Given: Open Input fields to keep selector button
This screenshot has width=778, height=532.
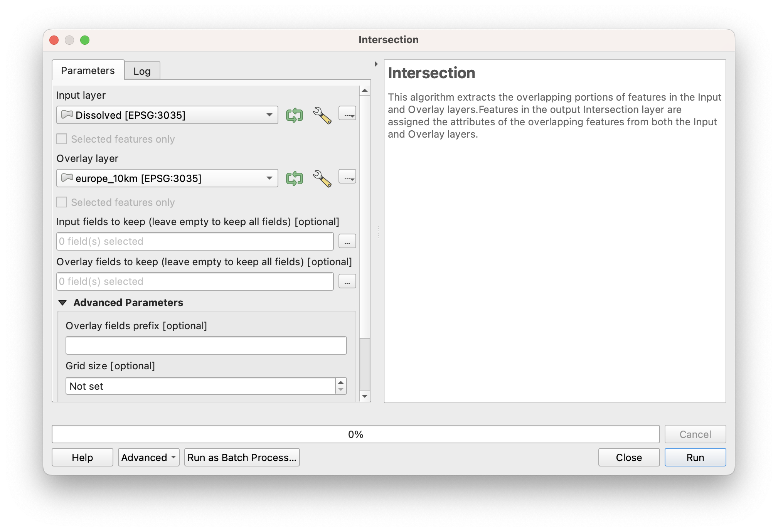Looking at the screenshot, I should 347,241.
